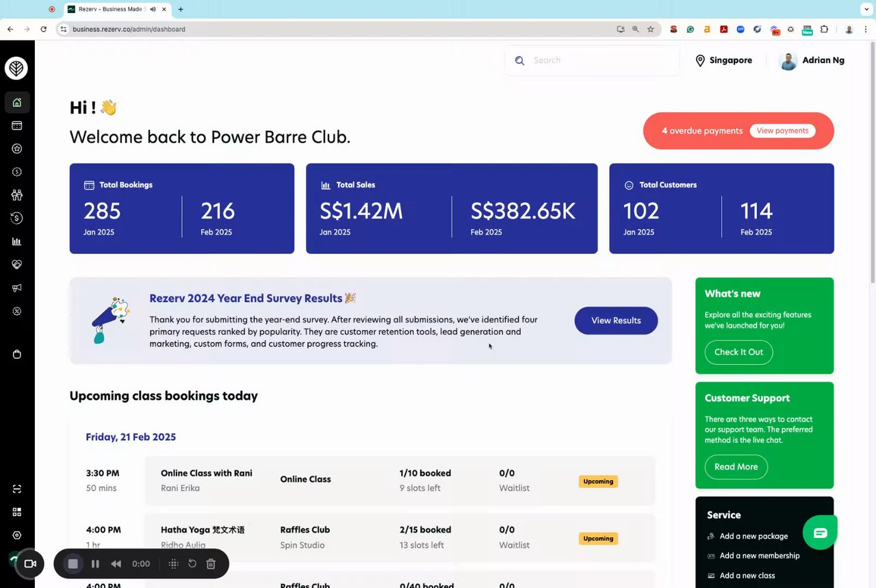Viewport: 876px width, 588px height.
Task: Bookmark this page with the star icon
Action: 650,29
